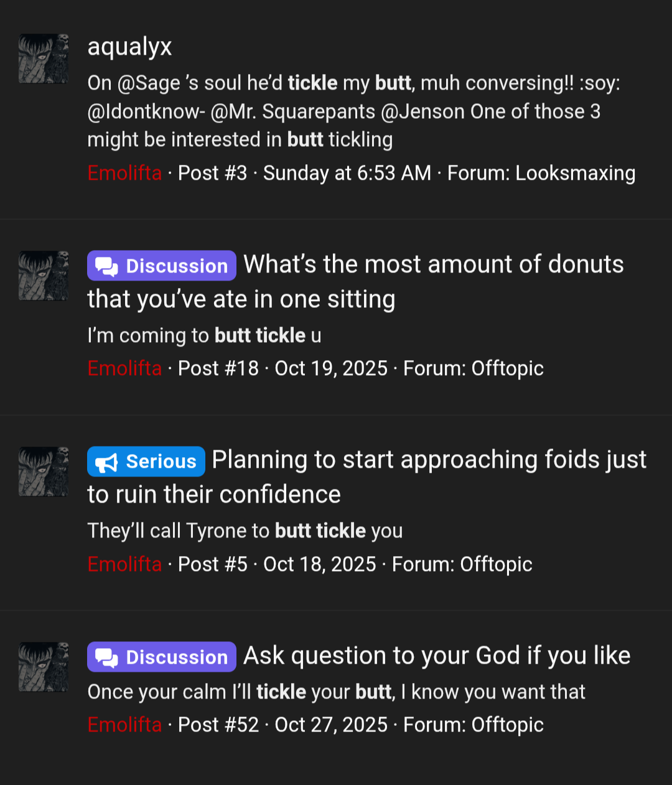This screenshot has height=785, width=672.
Task: Open the avatar beside the approaching foids thread
Action: coord(44,471)
